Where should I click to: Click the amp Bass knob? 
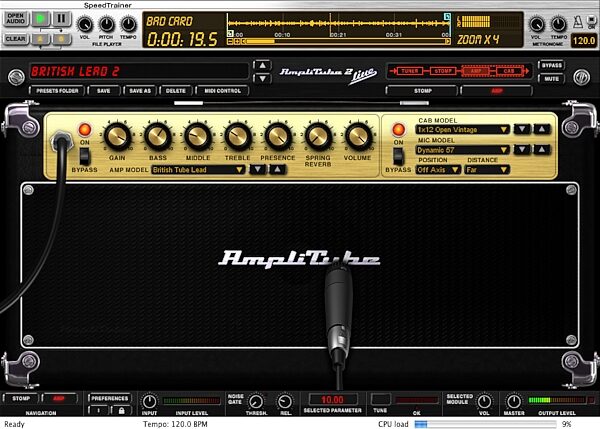158,136
